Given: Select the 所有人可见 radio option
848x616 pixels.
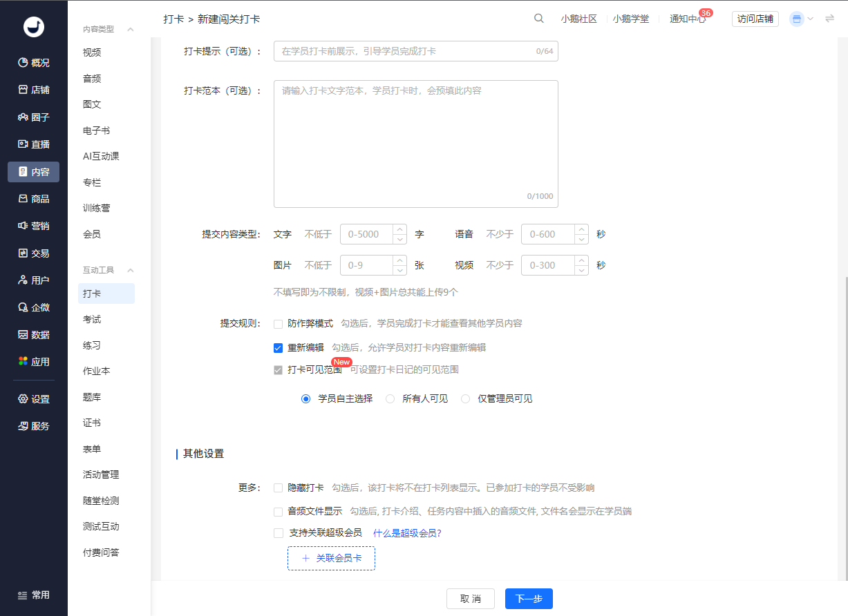Looking at the screenshot, I should coord(390,399).
